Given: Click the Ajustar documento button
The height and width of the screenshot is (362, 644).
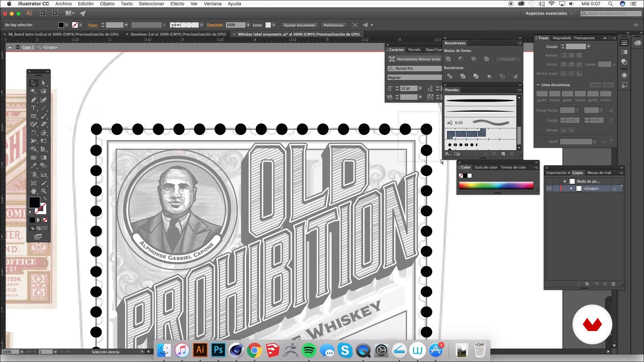Looking at the screenshot, I should 300,25.
